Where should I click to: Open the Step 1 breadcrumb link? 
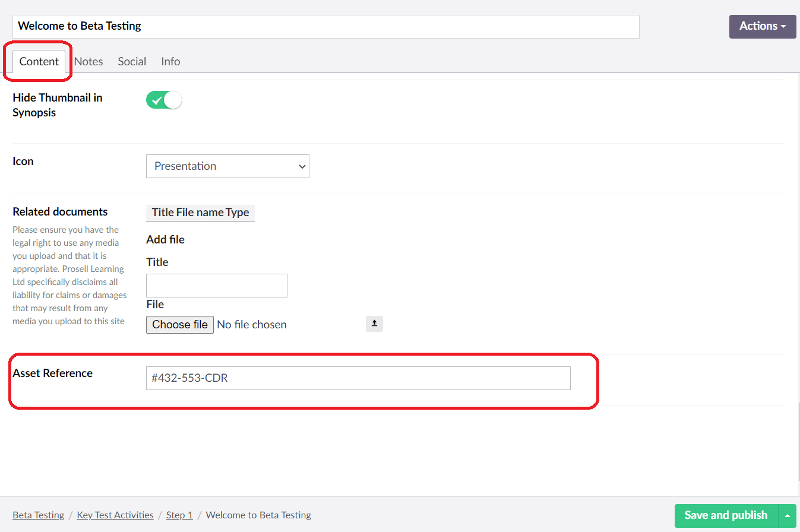tap(179, 515)
